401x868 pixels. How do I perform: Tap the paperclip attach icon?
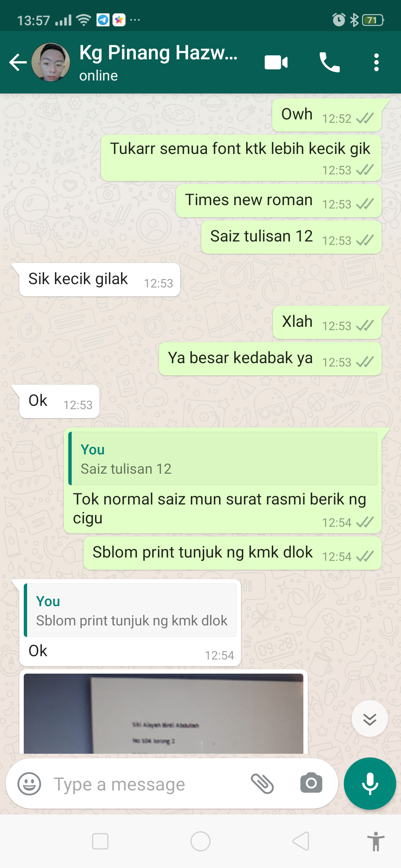(263, 784)
